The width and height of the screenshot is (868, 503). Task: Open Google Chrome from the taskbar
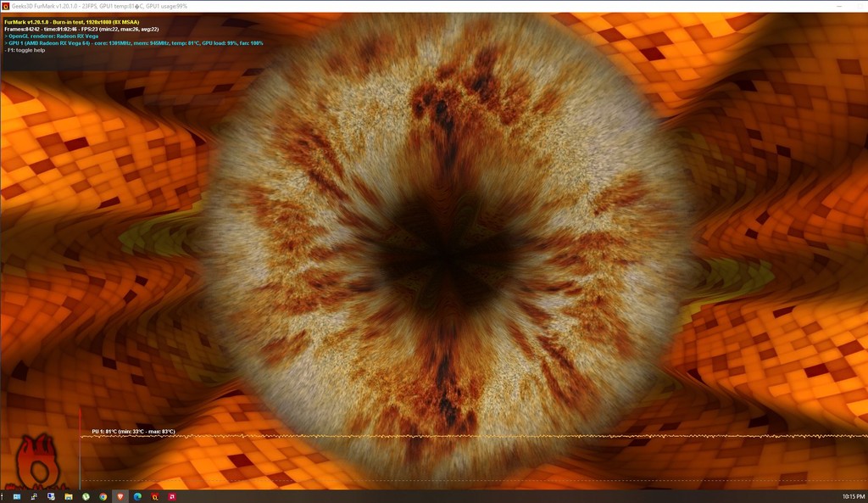(103, 496)
